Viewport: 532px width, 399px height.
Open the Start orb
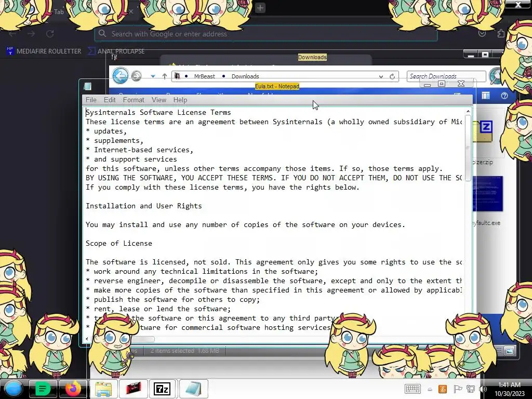pyautogui.click(x=13, y=389)
